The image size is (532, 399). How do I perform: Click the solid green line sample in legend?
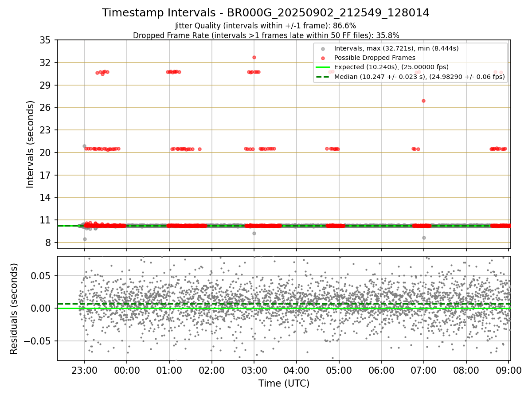click(323, 67)
